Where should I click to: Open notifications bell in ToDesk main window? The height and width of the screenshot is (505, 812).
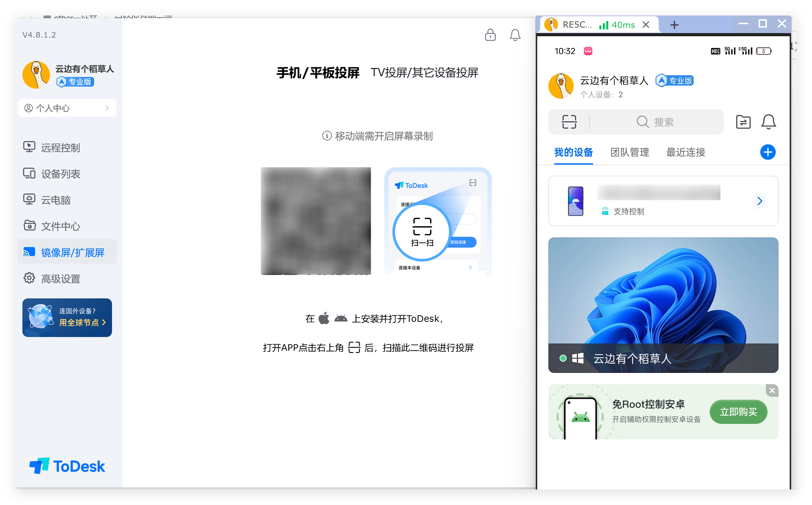coord(515,35)
